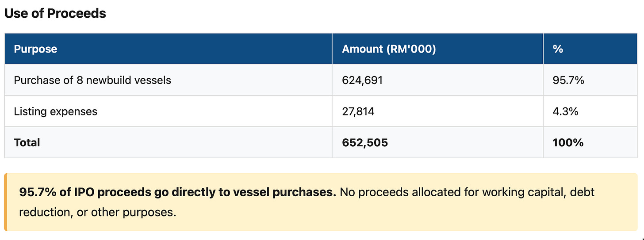Select the 652,505 total amount
644x240 pixels.
coord(365,142)
